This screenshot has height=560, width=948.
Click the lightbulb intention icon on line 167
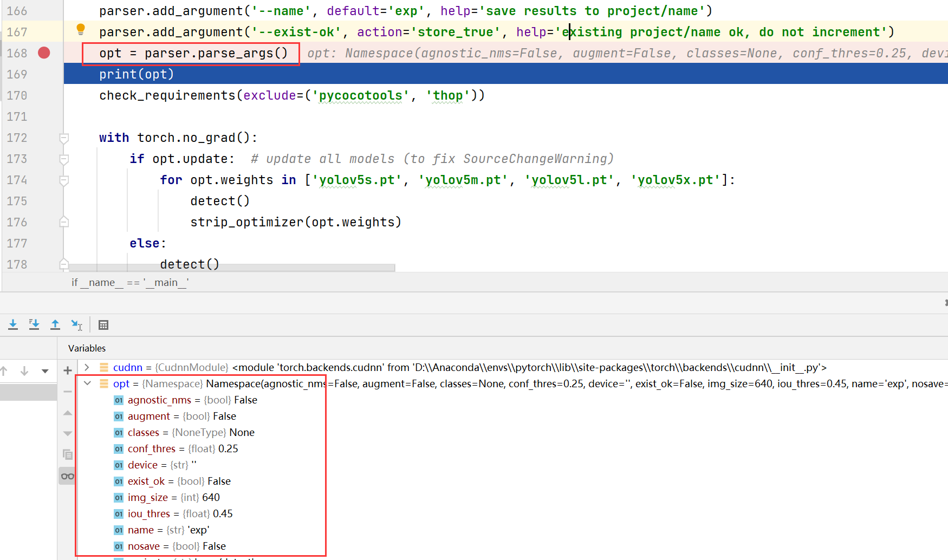click(x=80, y=28)
